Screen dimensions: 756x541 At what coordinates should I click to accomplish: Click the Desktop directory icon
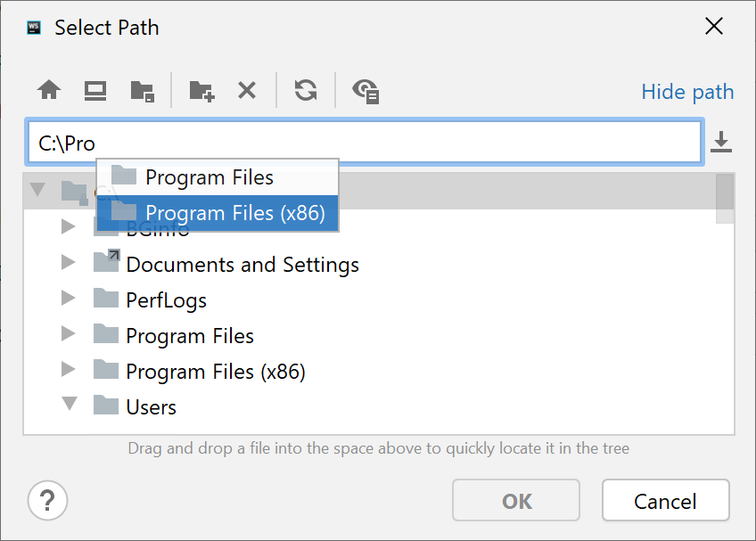pyautogui.click(x=95, y=90)
